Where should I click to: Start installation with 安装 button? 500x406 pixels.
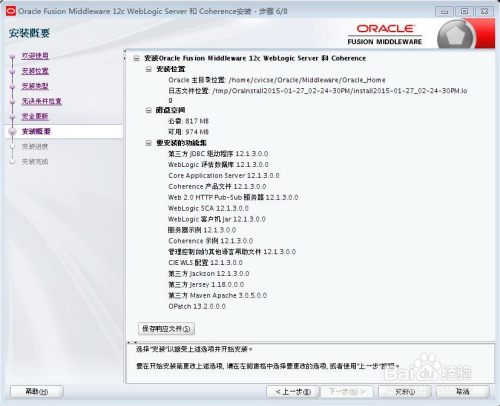tap(405, 392)
